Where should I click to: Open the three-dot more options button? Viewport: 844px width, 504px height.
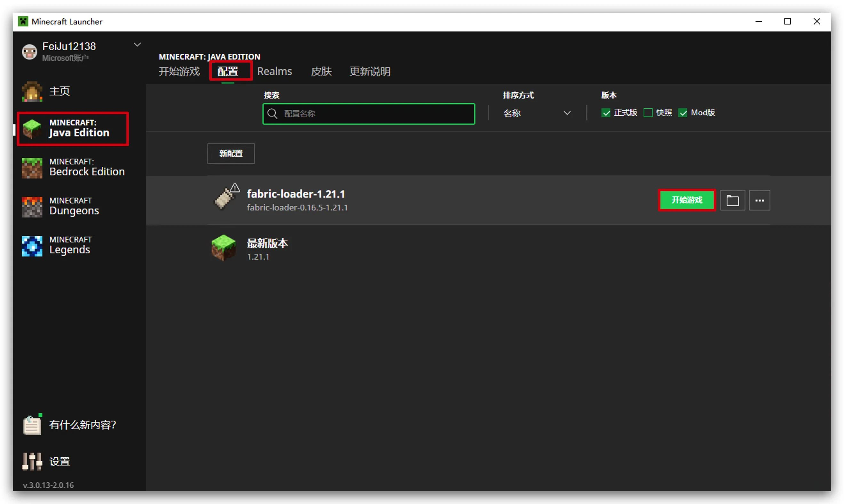pyautogui.click(x=760, y=201)
